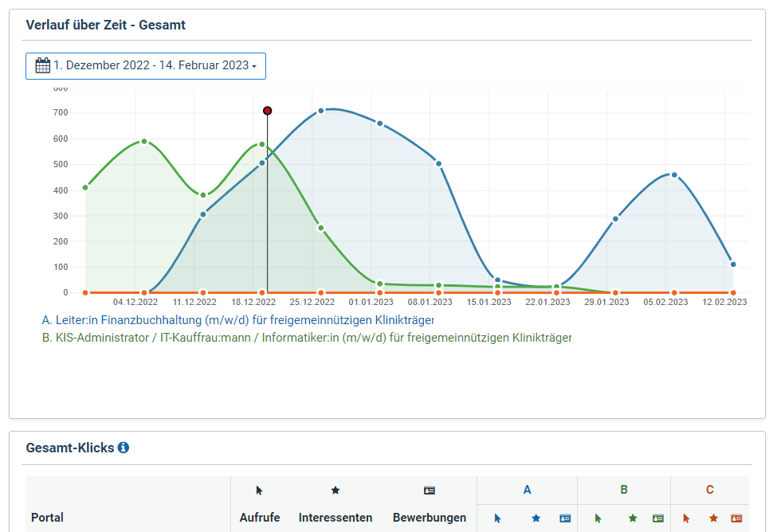773x532 pixels.
Task: Click the black cursor icon above Aufrufe
Action: click(259, 491)
